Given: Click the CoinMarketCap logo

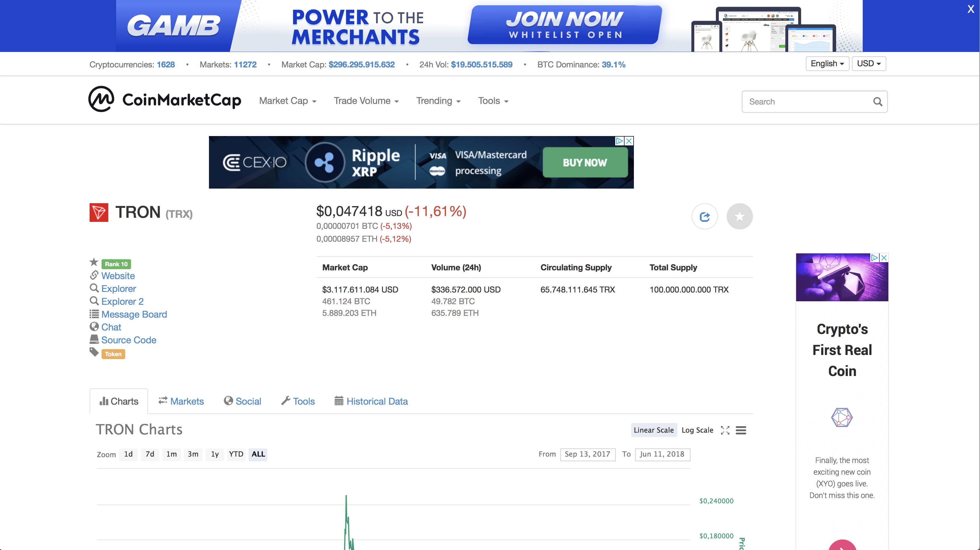Looking at the screenshot, I should coord(165,99).
